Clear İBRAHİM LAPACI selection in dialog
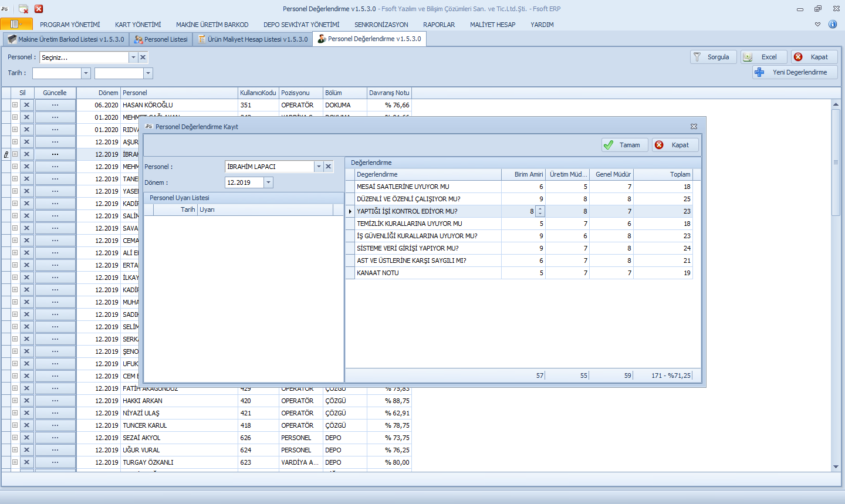The image size is (845, 504). (329, 167)
